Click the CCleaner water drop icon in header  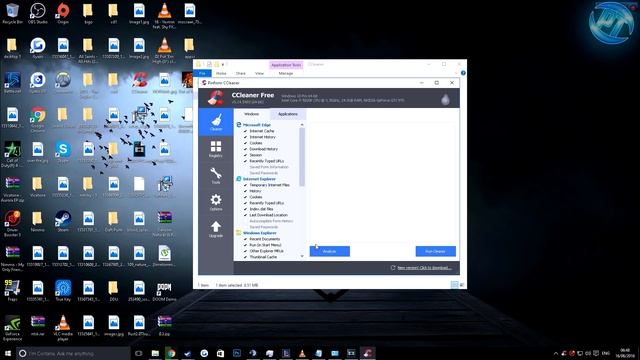[x=445, y=99]
